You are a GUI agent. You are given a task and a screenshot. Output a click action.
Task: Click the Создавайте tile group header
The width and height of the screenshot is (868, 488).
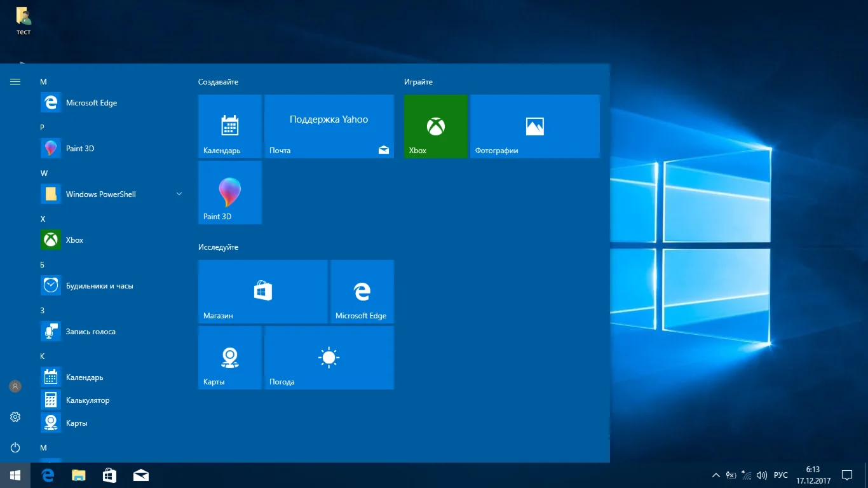click(219, 82)
